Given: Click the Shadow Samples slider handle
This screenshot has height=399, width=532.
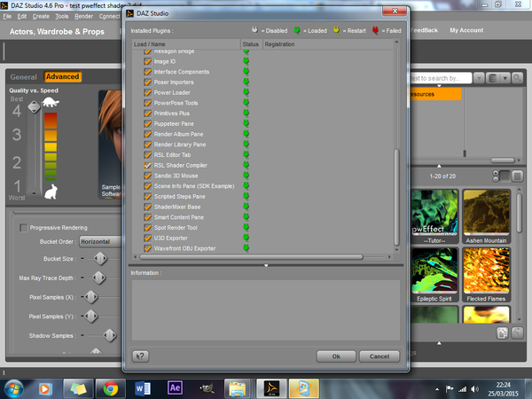Looking at the screenshot, I should [x=110, y=335].
